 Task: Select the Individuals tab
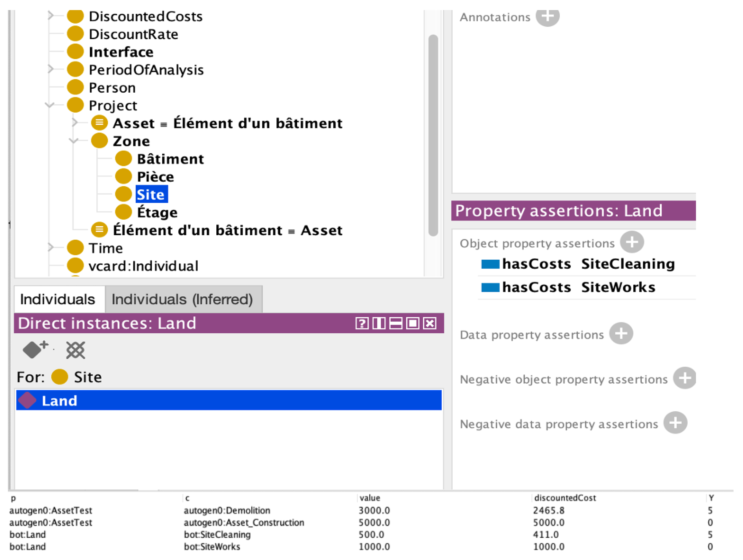click(x=58, y=299)
